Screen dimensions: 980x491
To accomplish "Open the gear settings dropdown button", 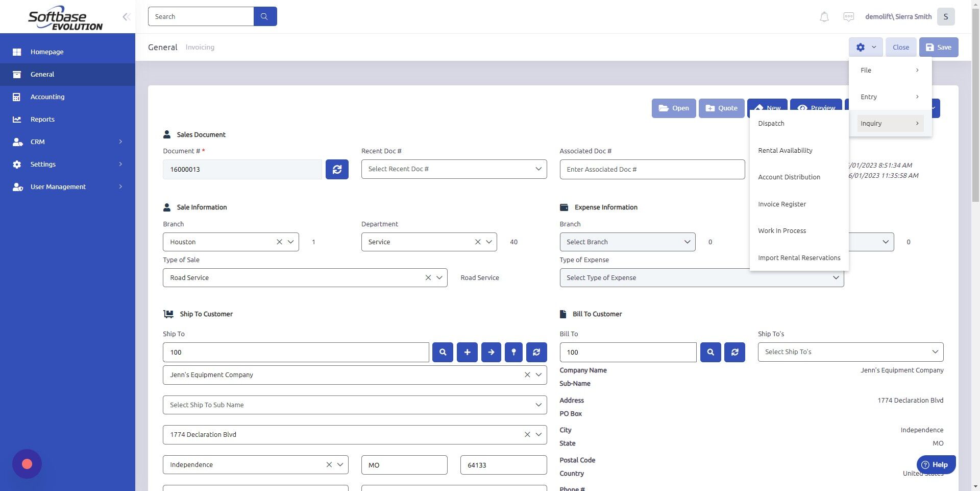I will point(866,47).
